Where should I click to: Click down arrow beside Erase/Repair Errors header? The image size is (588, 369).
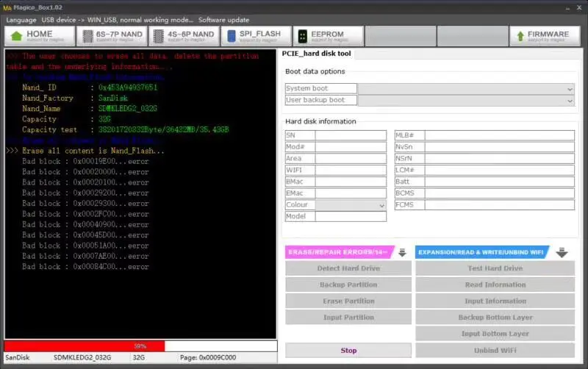pos(402,252)
